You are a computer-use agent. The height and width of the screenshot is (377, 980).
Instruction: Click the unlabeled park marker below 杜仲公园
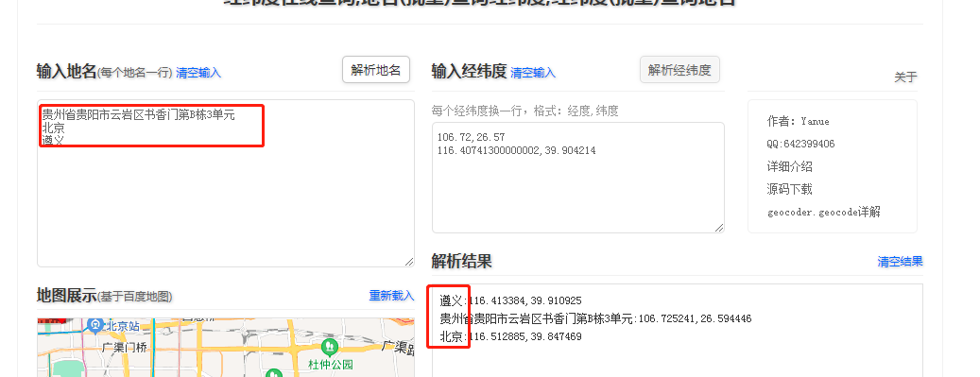(x=273, y=374)
